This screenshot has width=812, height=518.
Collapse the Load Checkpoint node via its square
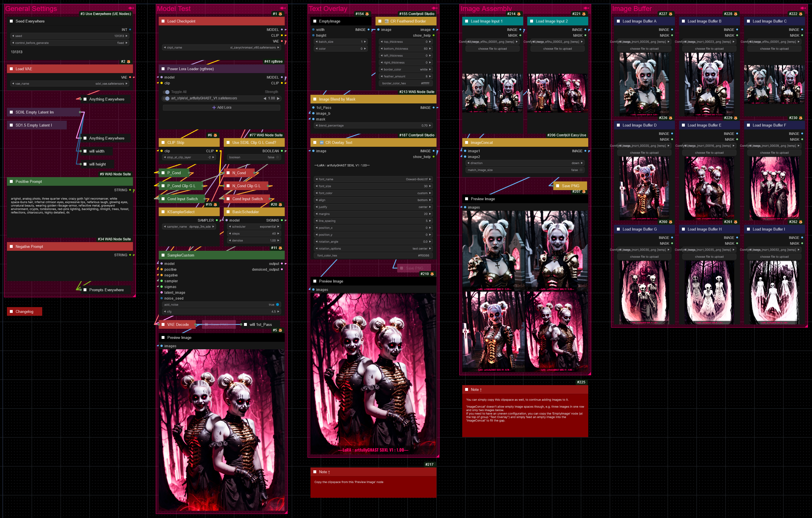coord(163,21)
